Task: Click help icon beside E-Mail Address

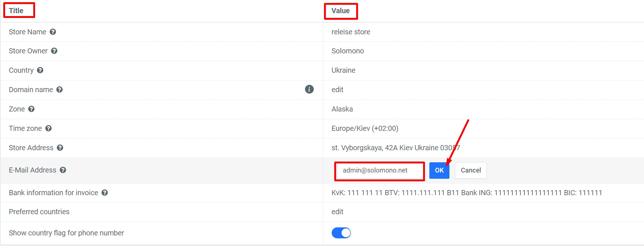Action: pos(63,170)
